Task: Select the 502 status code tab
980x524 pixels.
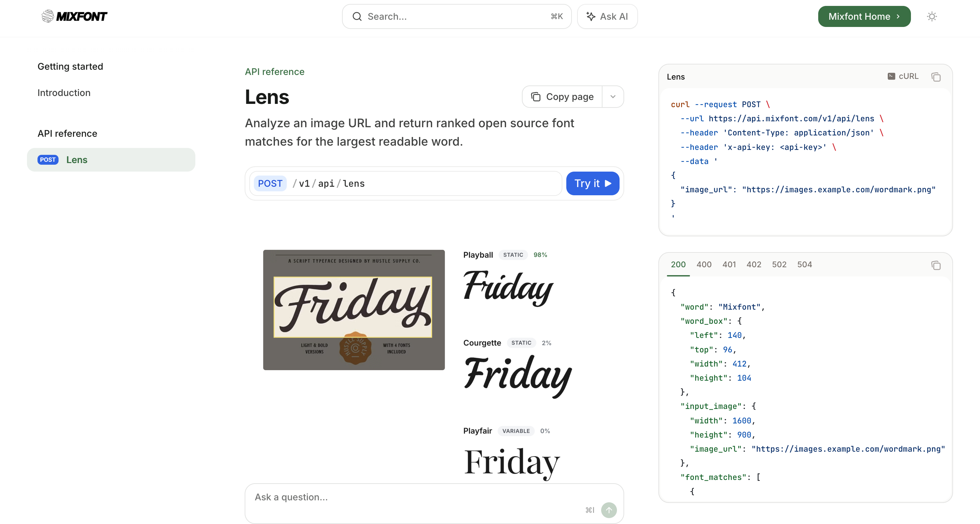Action: (779, 264)
